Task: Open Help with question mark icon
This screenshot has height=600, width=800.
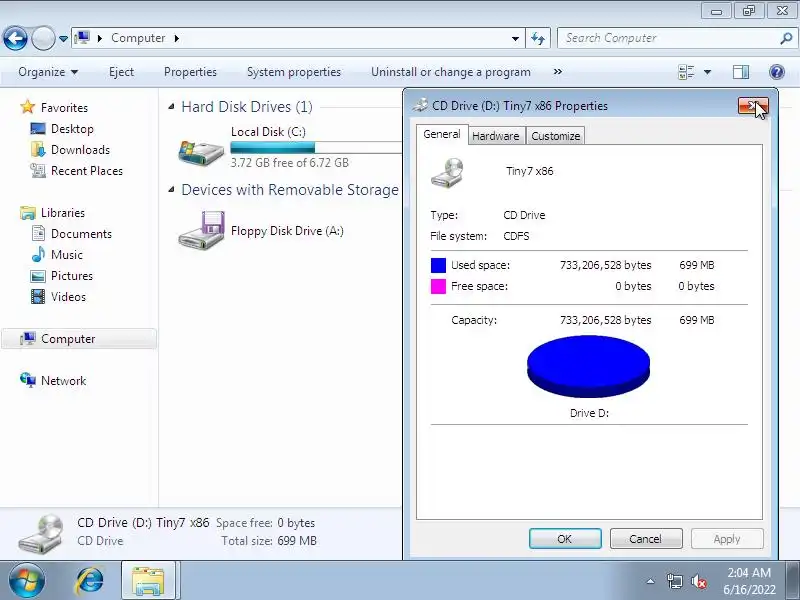Action: click(x=777, y=72)
